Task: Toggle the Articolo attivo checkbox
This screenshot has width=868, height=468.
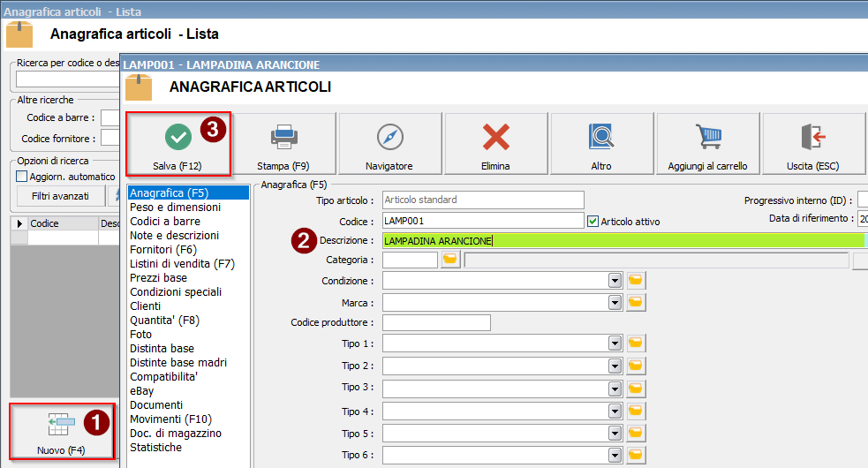Action: click(593, 222)
